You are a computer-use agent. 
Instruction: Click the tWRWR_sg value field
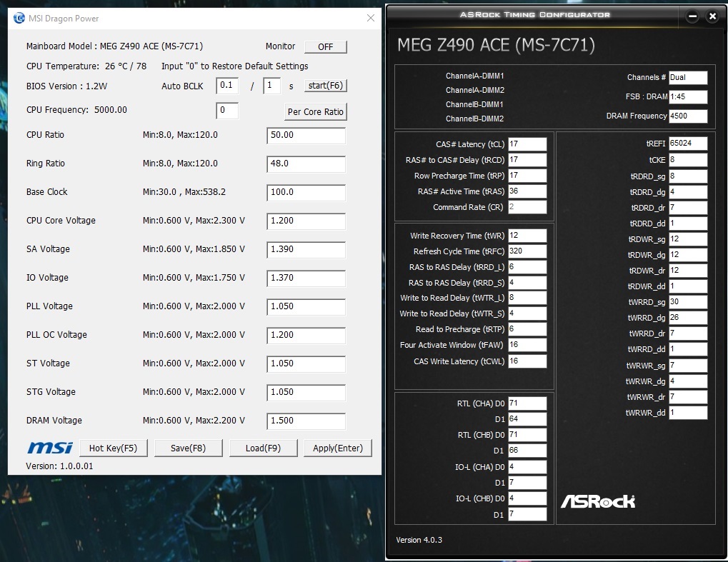[688, 366]
